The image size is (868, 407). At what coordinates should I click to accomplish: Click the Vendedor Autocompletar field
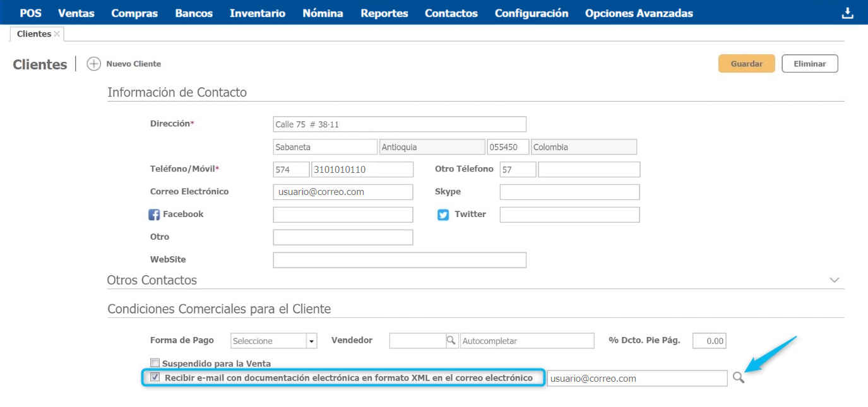[x=527, y=341]
